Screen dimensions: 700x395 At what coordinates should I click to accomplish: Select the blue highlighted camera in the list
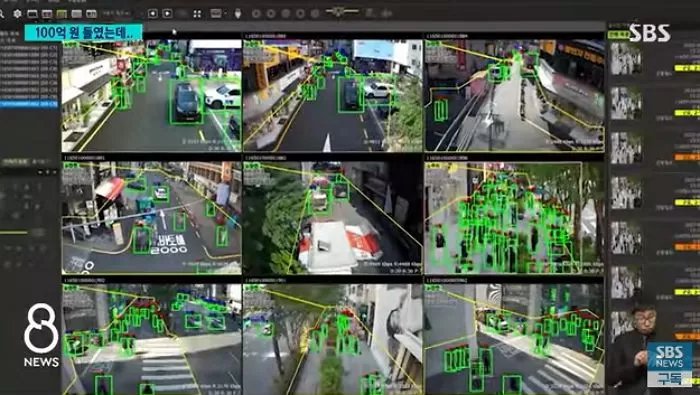tap(29, 104)
